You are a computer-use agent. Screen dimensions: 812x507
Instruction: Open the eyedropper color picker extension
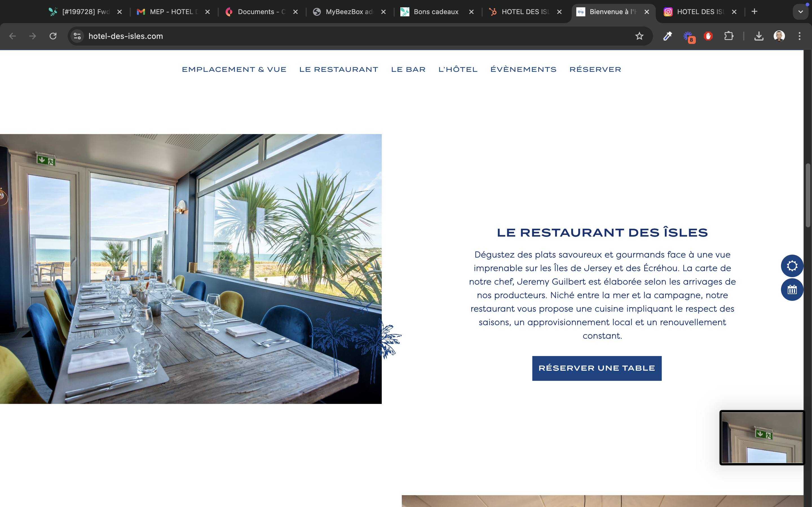[667, 36]
